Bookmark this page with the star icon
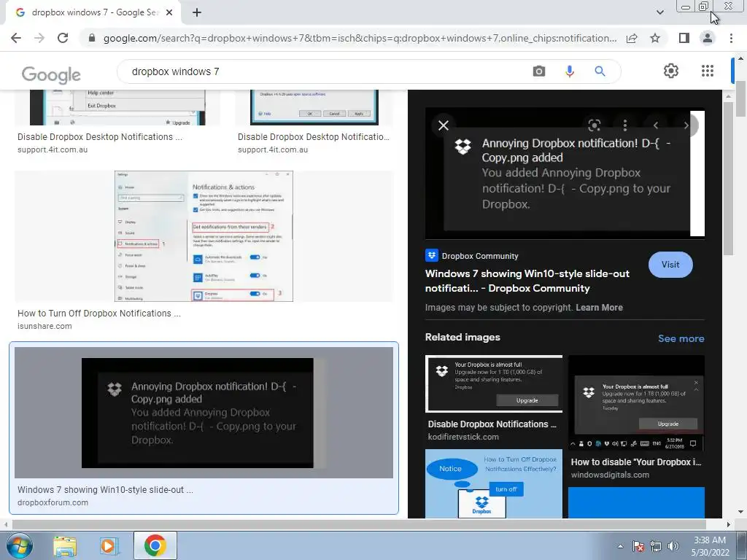 point(655,38)
